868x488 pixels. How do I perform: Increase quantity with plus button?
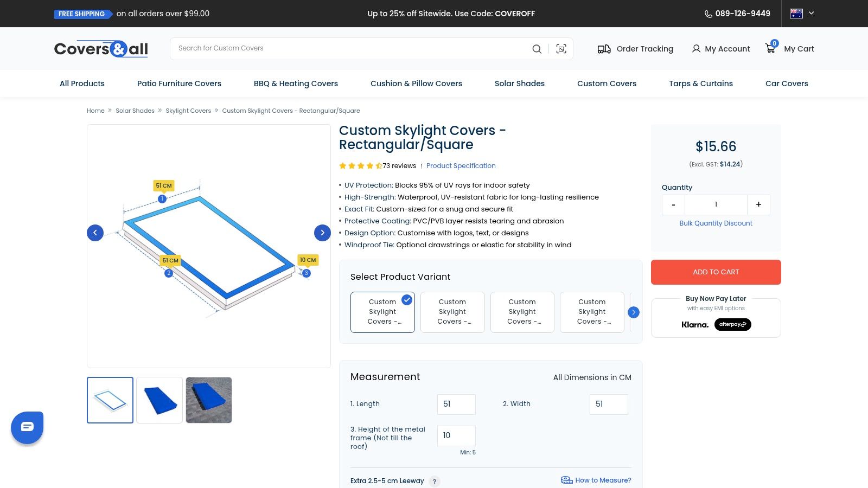758,204
